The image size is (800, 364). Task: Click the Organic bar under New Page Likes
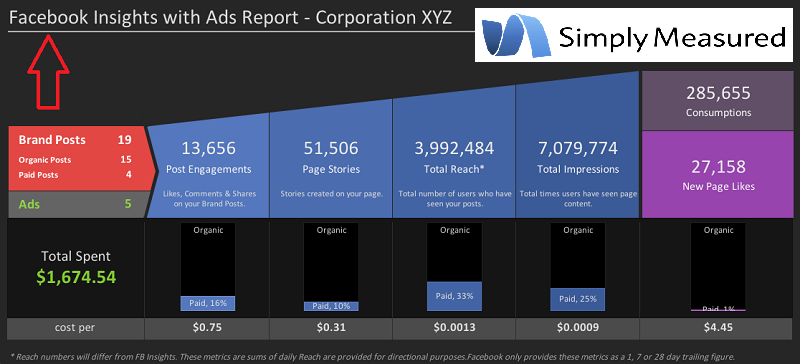pos(718,266)
